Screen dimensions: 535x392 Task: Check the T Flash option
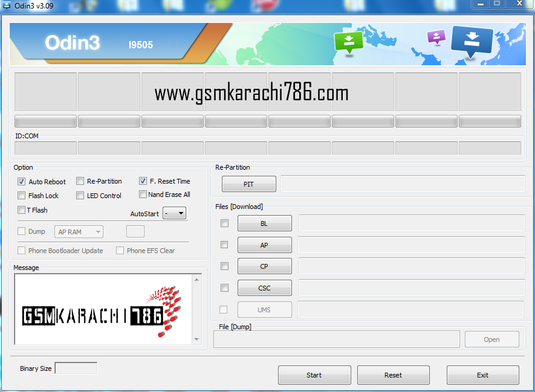(22, 210)
